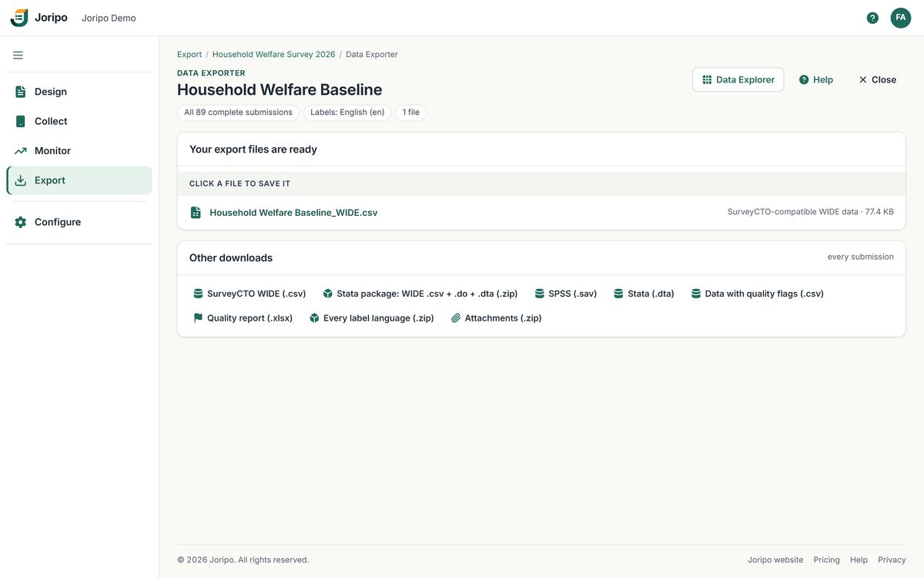Download Attachments (.zip)
The width and height of the screenshot is (924, 578).
497,318
